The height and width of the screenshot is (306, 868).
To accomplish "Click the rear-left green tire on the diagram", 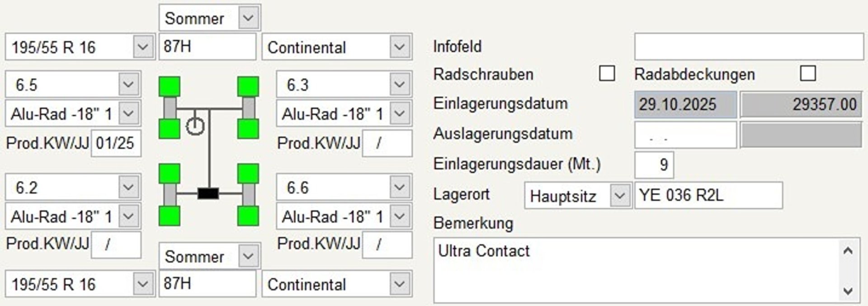I will (x=170, y=174).
